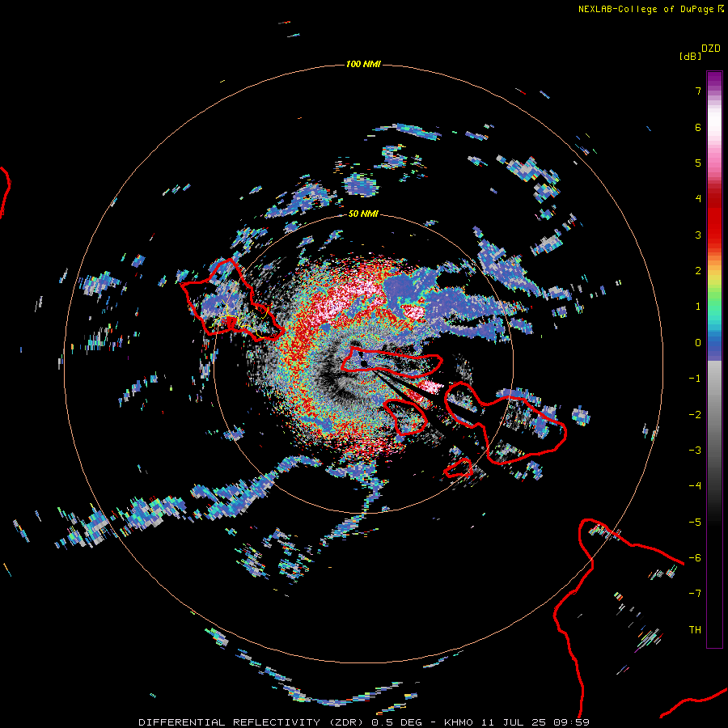
Task: Click the 100 NMI range ring label
Action: [363, 64]
